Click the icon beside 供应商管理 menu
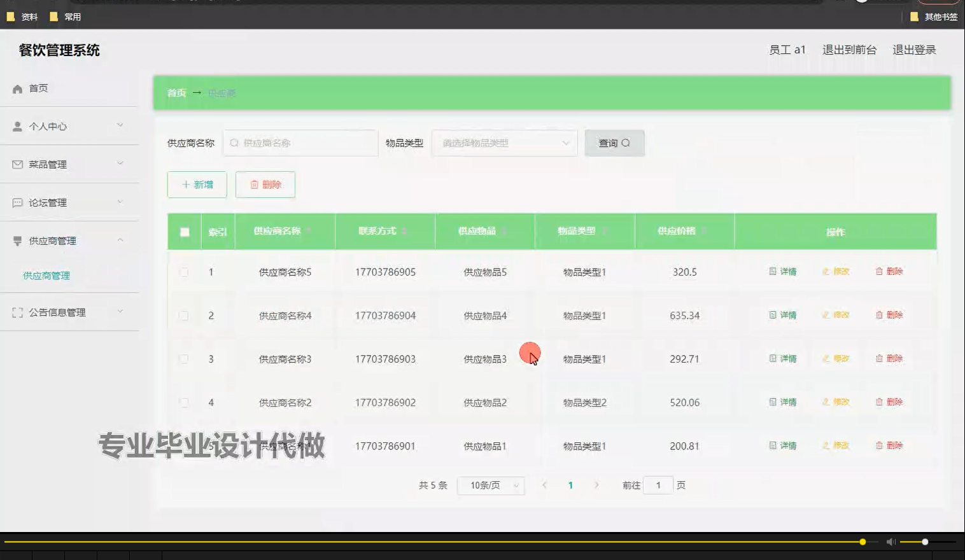 [x=17, y=241]
